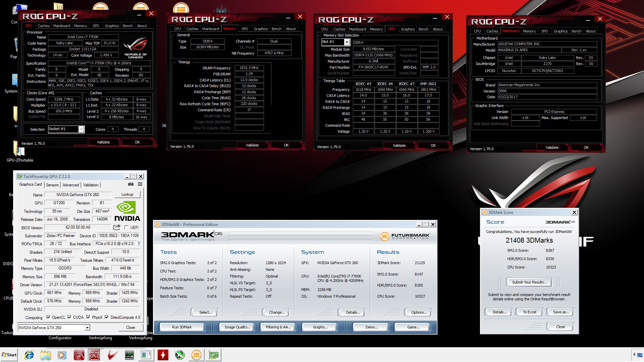Switch to Sensors tab in GPU-Z

pyautogui.click(x=52, y=185)
